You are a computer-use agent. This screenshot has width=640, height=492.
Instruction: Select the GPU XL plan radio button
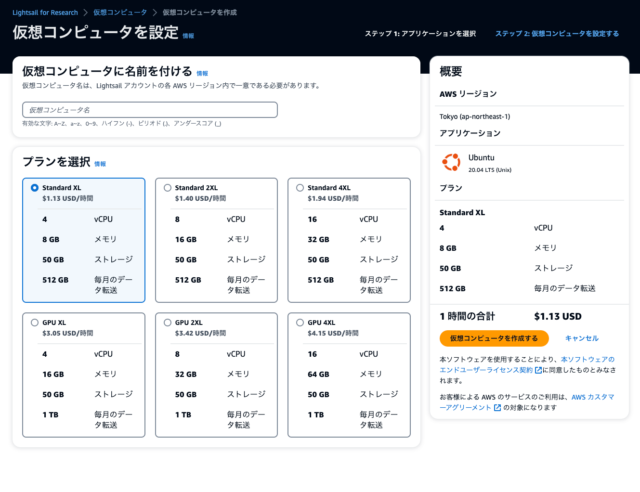(35, 323)
